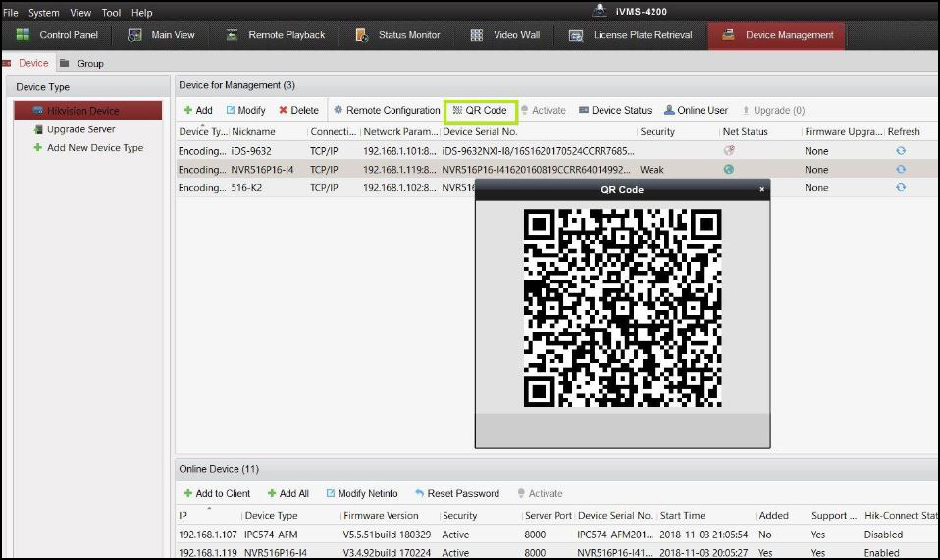The image size is (940, 560).
Task: Select Hikvision Device in Device Type
Action: 87,110
